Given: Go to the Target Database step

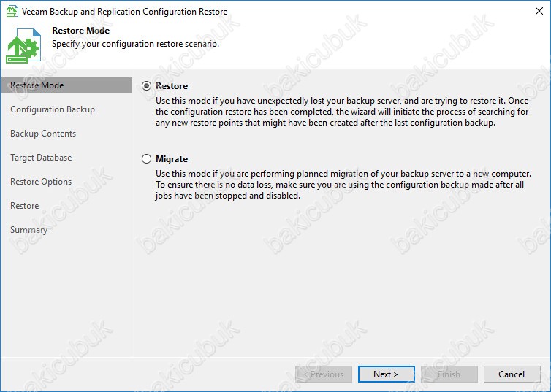Looking at the screenshot, I should click(x=41, y=158).
